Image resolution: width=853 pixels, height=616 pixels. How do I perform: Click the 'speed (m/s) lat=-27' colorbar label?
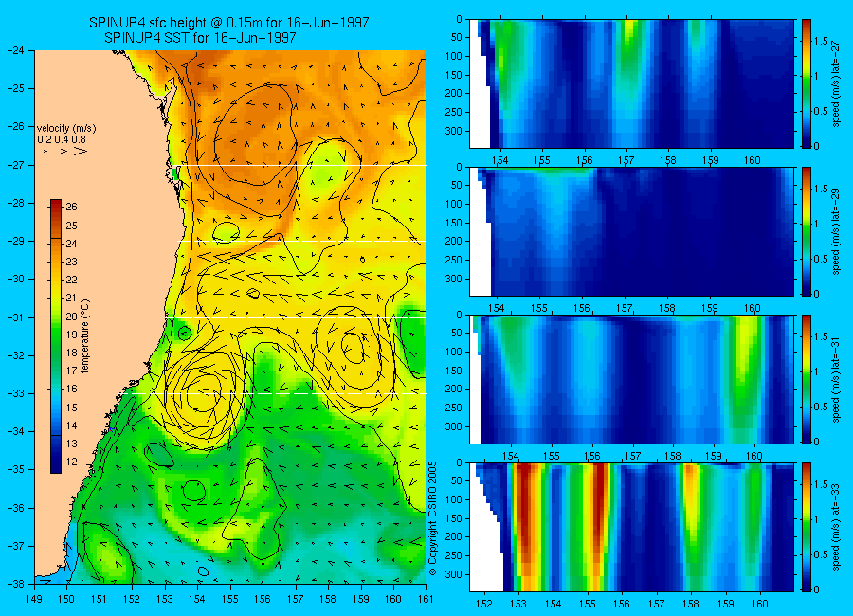pyautogui.click(x=836, y=82)
